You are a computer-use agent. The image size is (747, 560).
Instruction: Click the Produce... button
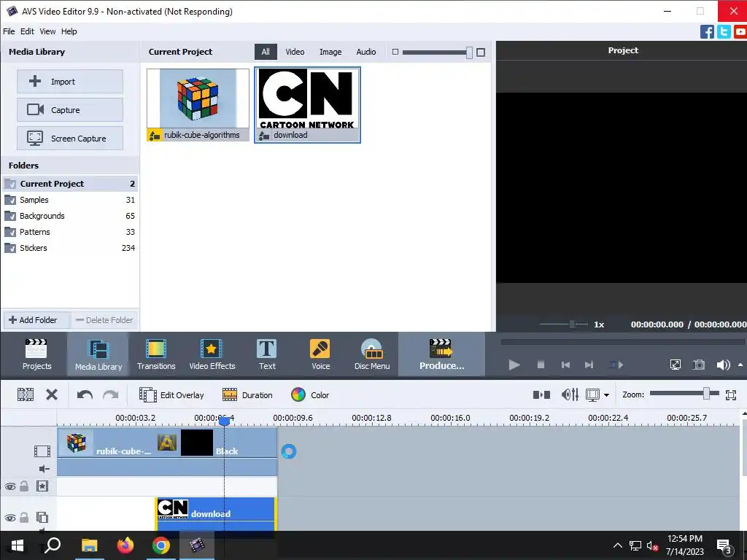(441, 354)
